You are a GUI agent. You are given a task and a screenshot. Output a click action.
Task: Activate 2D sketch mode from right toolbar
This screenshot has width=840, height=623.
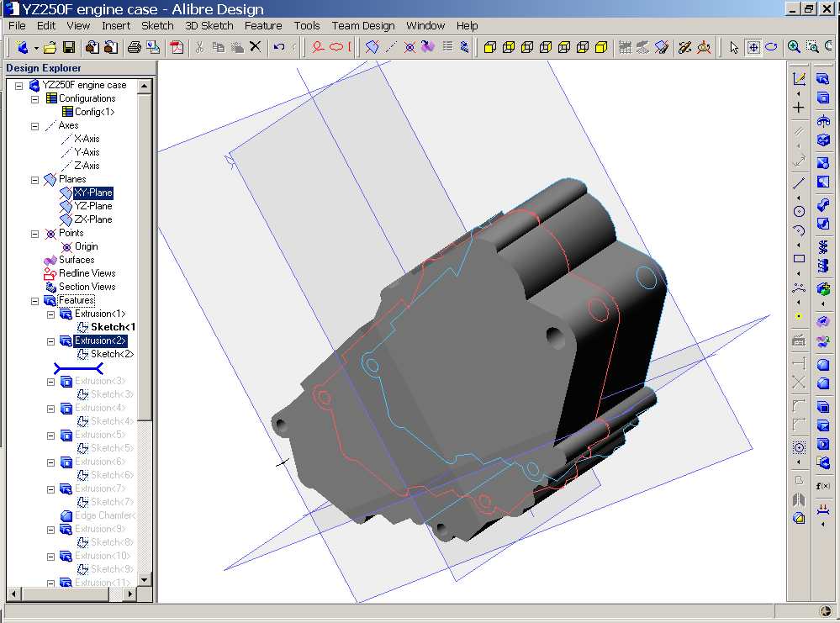point(799,79)
